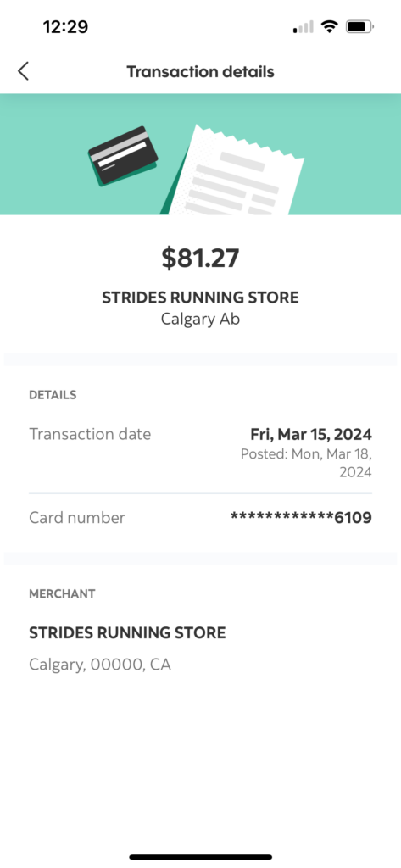
Task: Tap the Calgary, 00000, CA address
Action: (x=100, y=665)
